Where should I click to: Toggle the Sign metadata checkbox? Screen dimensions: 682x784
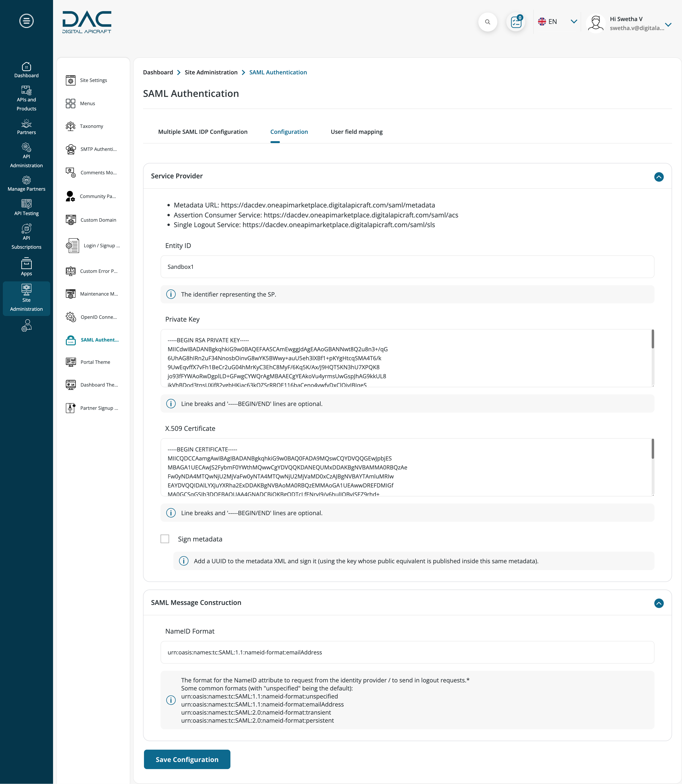(x=165, y=539)
